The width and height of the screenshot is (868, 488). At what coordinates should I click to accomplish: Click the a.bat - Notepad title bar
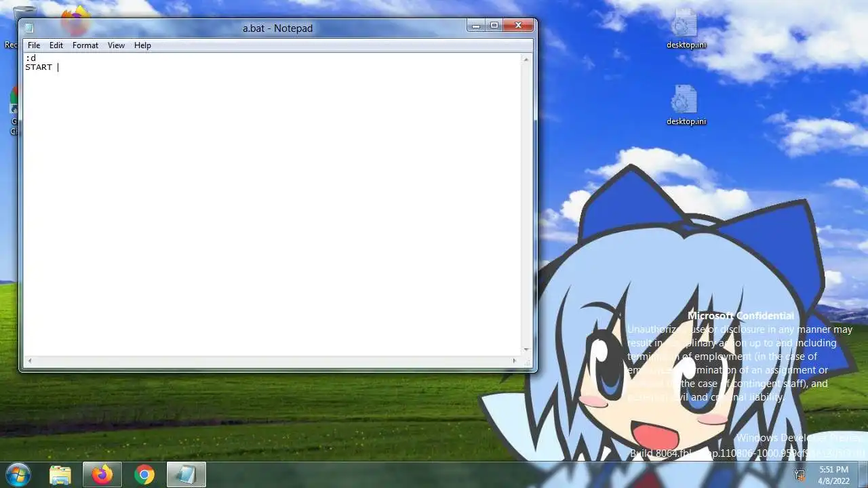click(277, 28)
